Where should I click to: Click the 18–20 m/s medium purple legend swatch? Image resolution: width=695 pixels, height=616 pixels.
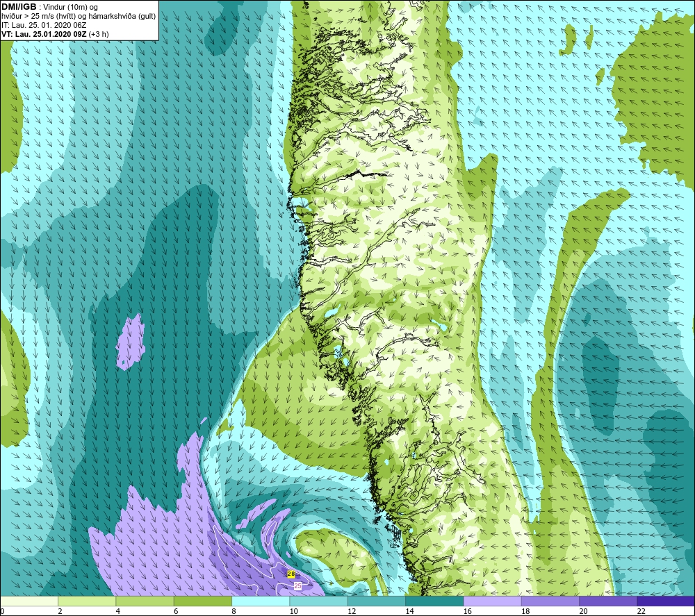pos(550,601)
